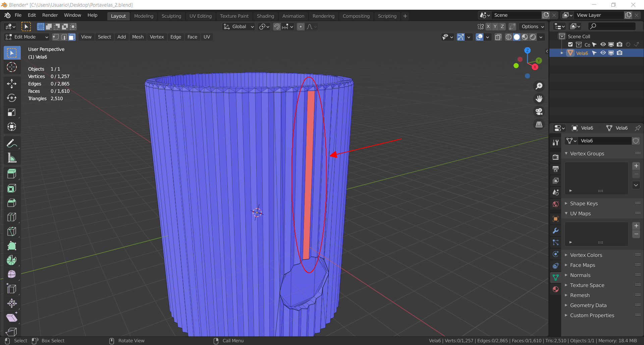Open the Global transform orientation dropdown
Viewport: 644px width, 345px height.
(x=238, y=27)
